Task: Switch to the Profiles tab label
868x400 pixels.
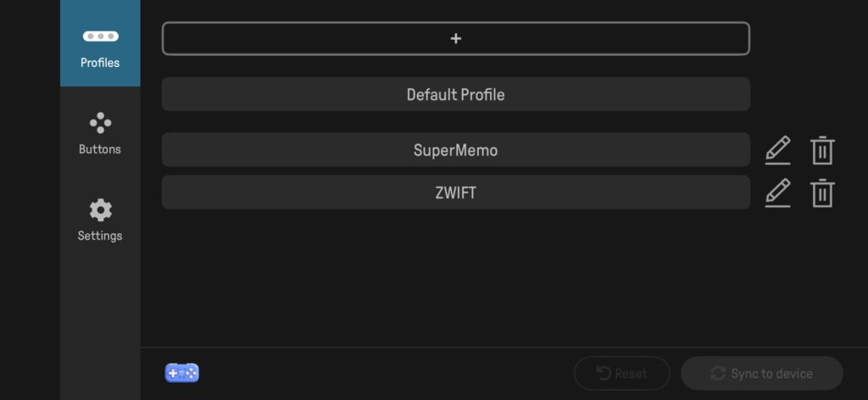Action: (100, 63)
